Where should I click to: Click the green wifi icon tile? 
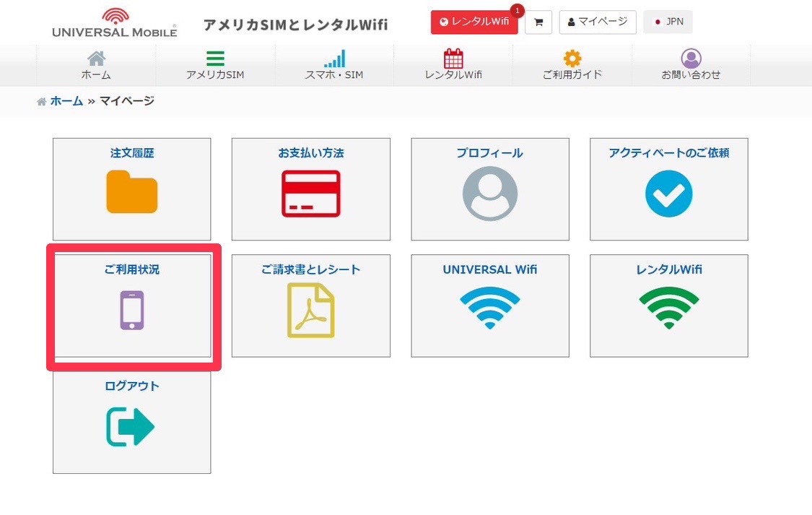point(668,308)
